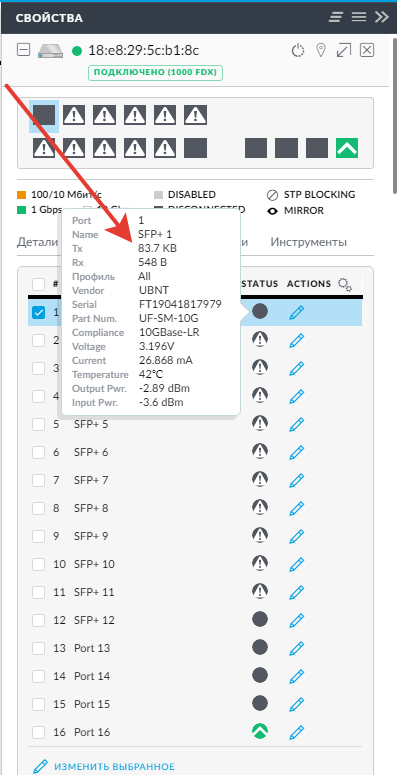Open device properties in expanded window
Screen dimensions: 397x775
pyautogui.click(x=344, y=50)
